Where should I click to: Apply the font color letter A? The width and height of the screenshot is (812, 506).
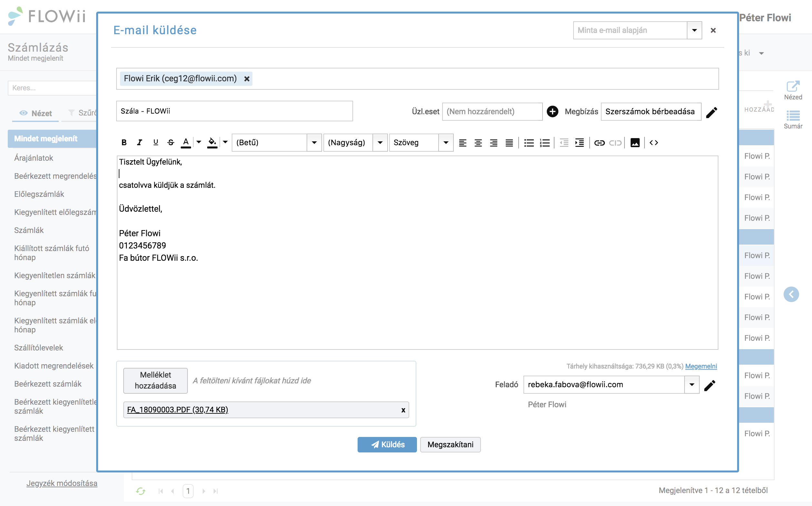click(x=186, y=143)
